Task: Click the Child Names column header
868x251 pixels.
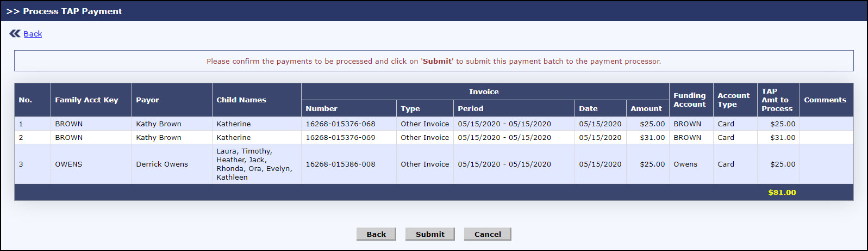Action: [241, 100]
